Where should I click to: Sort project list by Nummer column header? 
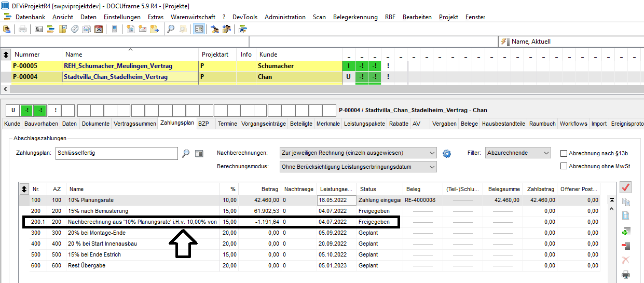(x=36, y=55)
